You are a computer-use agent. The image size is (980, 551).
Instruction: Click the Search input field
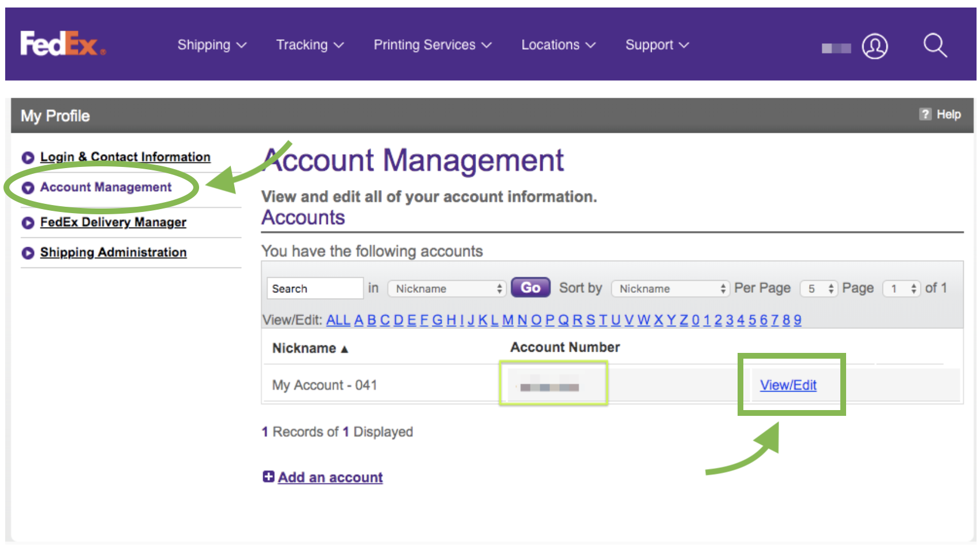[x=315, y=288]
